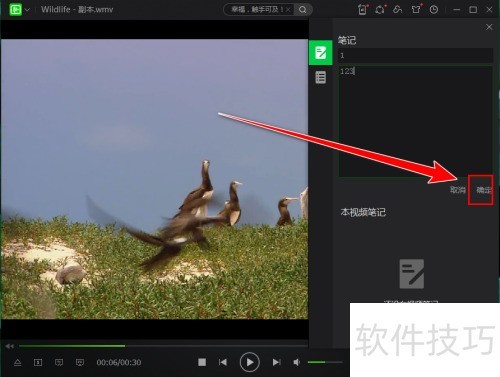
Task: Expand the menu arrow beside the logo
Action: coord(27,10)
